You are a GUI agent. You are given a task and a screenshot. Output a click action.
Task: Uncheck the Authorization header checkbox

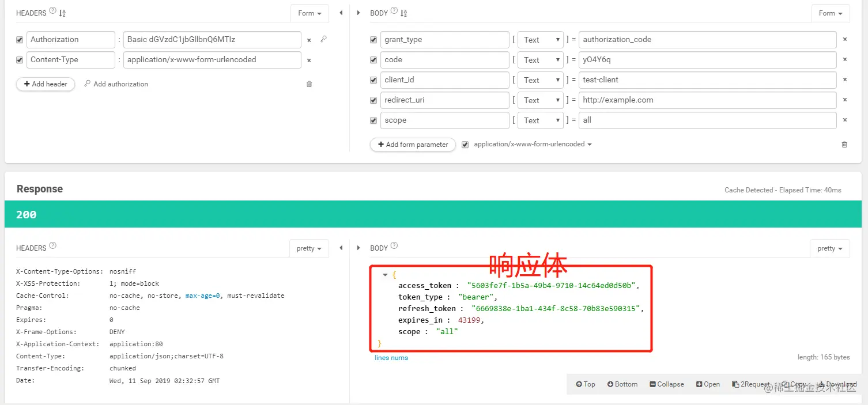point(20,40)
